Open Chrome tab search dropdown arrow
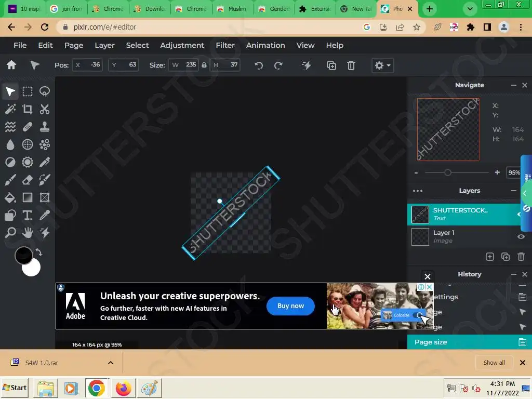Image resolution: width=532 pixels, height=399 pixels. click(x=470, y=9)
